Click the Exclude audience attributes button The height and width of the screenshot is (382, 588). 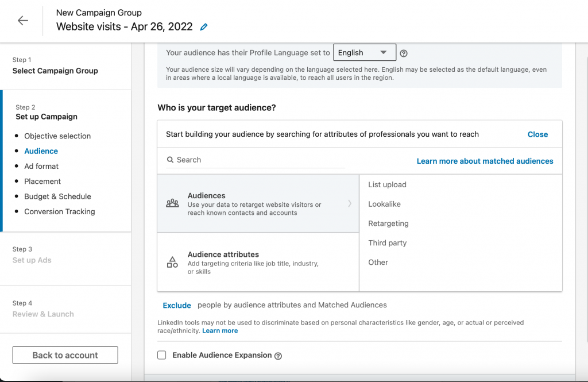tap(177, 305)
